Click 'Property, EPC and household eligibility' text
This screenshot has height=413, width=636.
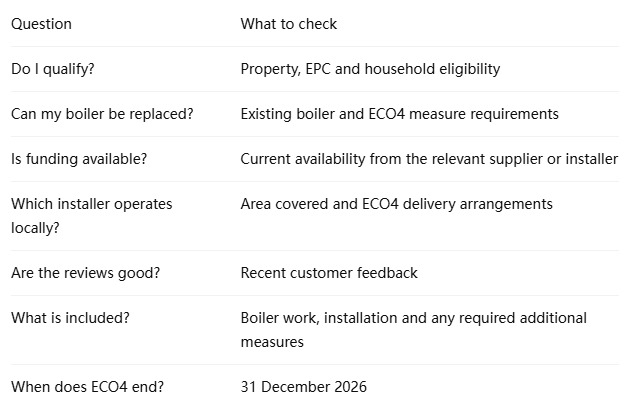[370, 69]
